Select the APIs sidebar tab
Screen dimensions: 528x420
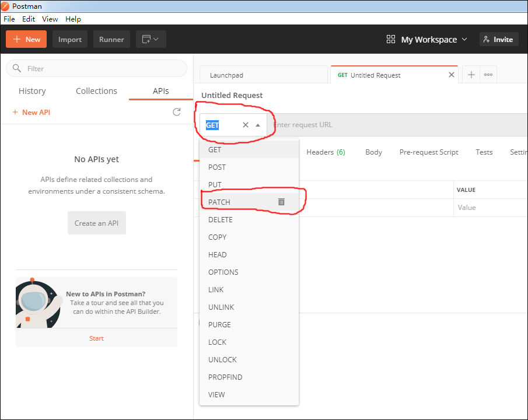[160, 91]
